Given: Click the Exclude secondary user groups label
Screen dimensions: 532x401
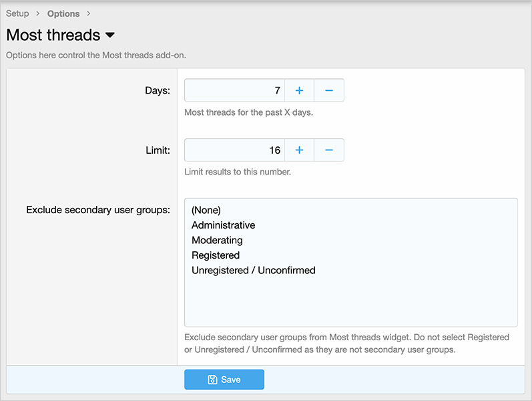Looking at the screenshot, I should [x=98, y=210].
